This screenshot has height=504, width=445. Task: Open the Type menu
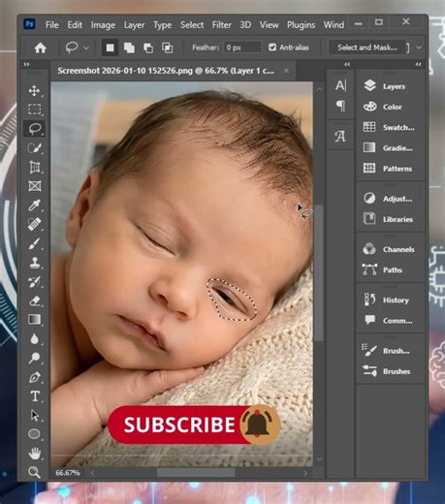(x=162, y=25)
